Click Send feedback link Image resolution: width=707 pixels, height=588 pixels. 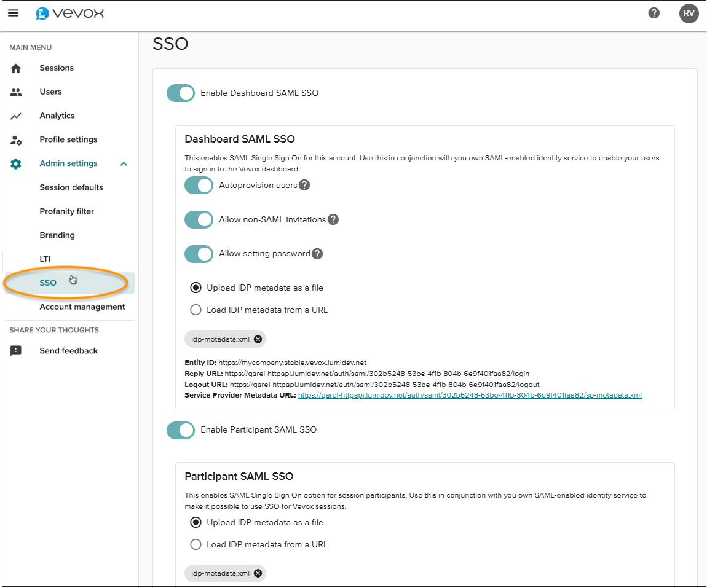(x=68, y=351)
